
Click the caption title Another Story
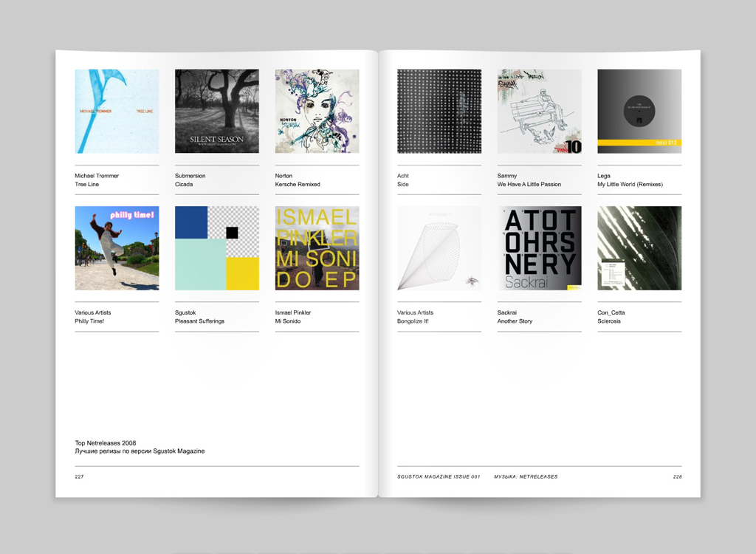pos(515,321)
